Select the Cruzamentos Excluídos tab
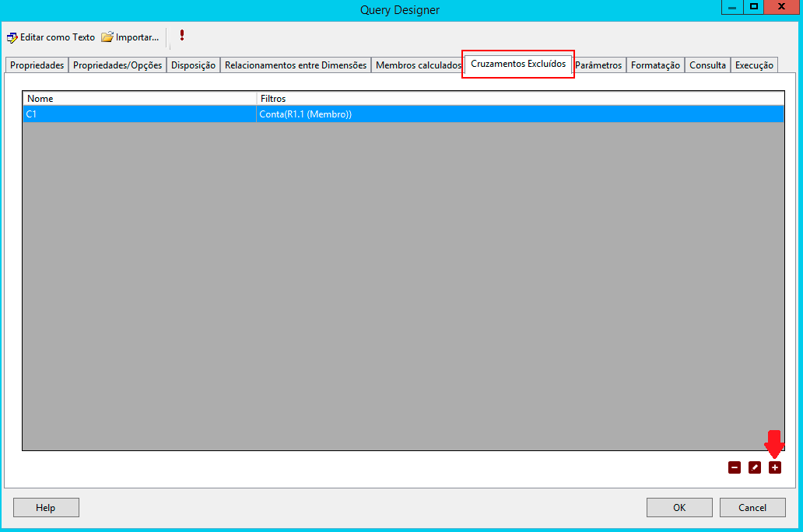Screen dimensions: 803x532 coord(518,64)
